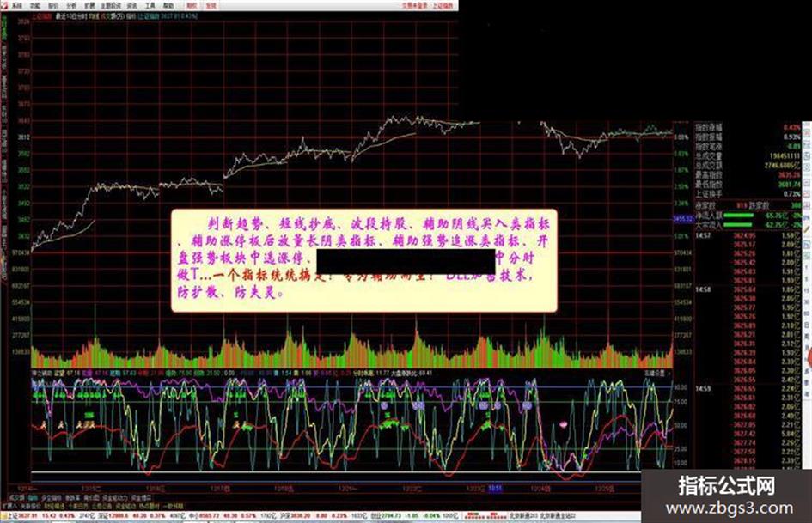Click the 14:59 tick time entry
The image size is (812, 523).
[x=703, y=388]
